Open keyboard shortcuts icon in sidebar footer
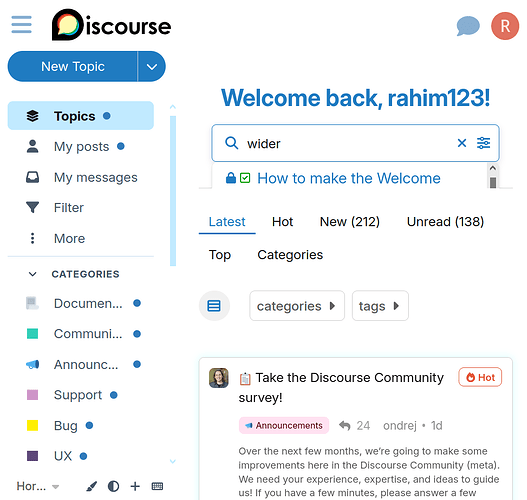527x500 pixels. point(157,486)
